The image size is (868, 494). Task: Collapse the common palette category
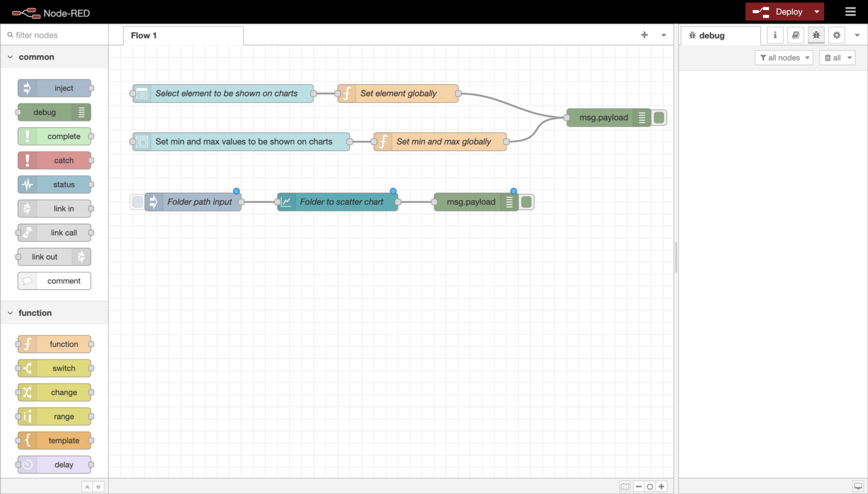[10, 57]
